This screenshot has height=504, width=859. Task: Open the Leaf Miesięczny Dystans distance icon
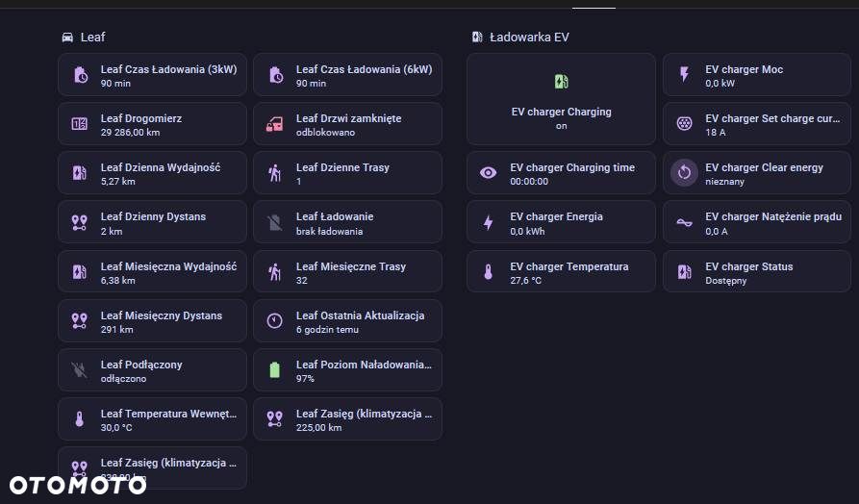(80, 321)
